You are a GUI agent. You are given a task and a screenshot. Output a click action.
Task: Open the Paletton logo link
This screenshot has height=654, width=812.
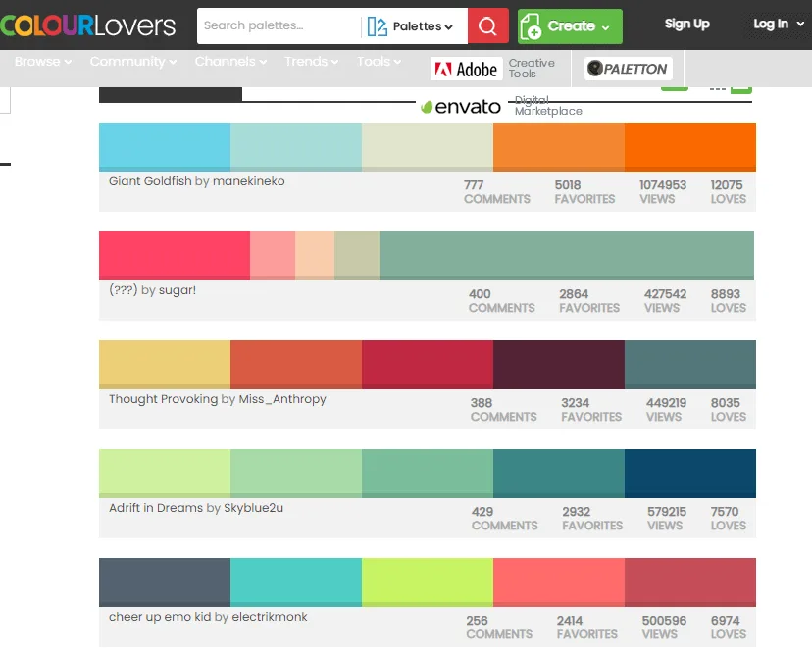click(629, 69)
